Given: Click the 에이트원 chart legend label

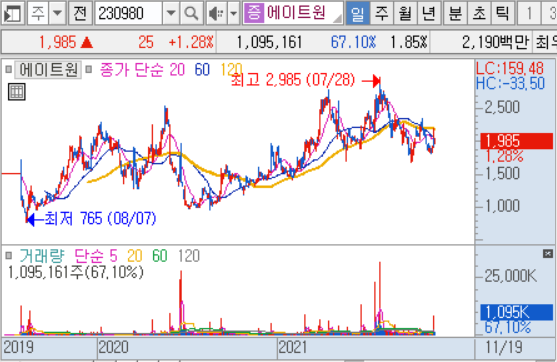Looking at the screenshot, I should 48,70.
